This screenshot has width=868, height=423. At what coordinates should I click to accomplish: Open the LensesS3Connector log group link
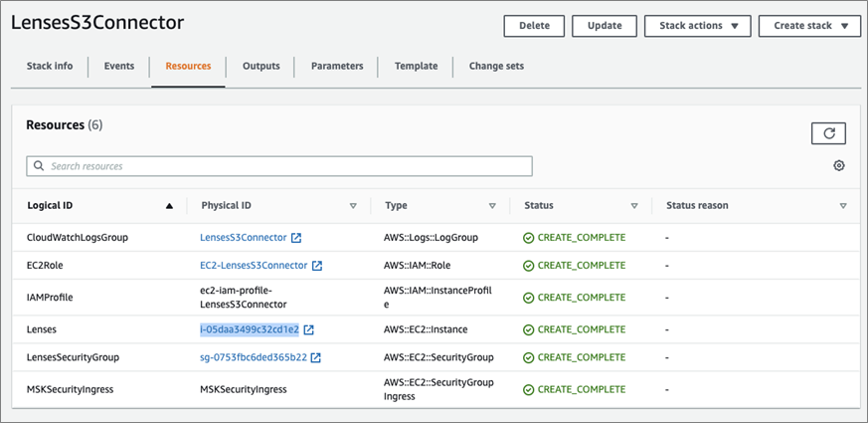pyautogui.click(x=244, y=238)
